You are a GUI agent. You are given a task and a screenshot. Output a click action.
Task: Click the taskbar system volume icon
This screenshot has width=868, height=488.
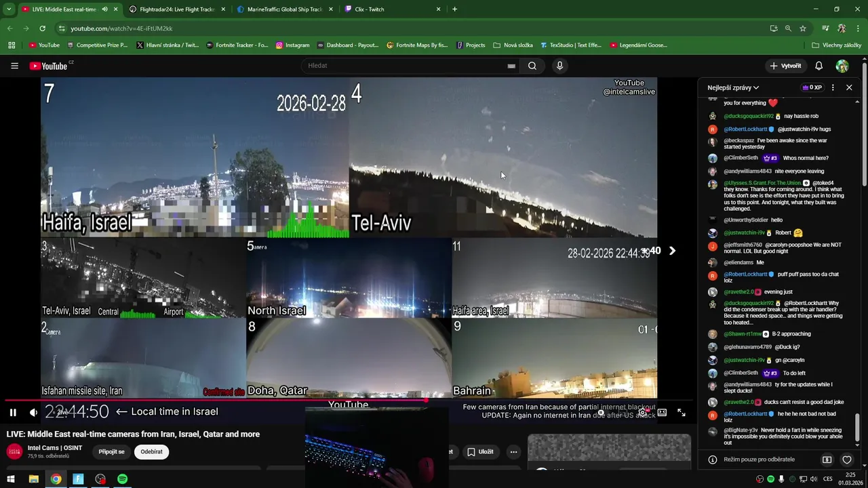[814, 479]
